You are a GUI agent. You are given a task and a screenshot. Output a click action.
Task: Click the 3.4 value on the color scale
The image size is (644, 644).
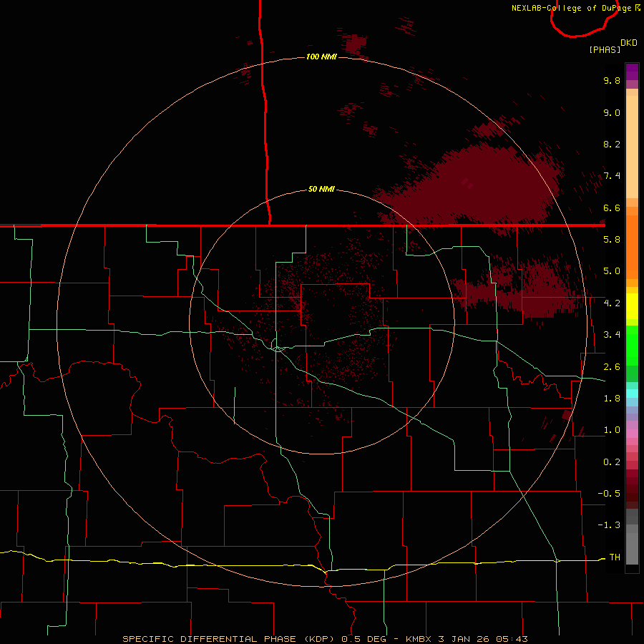coord(612,335)
